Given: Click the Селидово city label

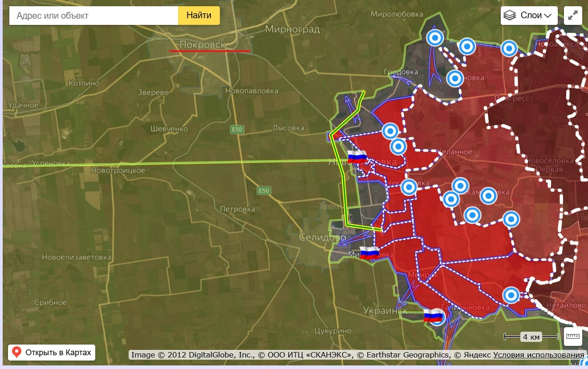Looking at the screenshot, I should pos(322,237).
